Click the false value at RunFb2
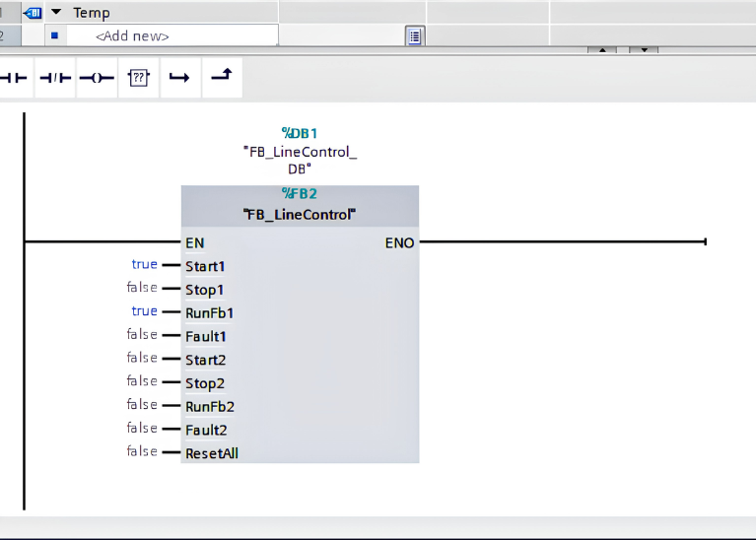Viewport: 756px width, 540px height. tap(142, 404)
